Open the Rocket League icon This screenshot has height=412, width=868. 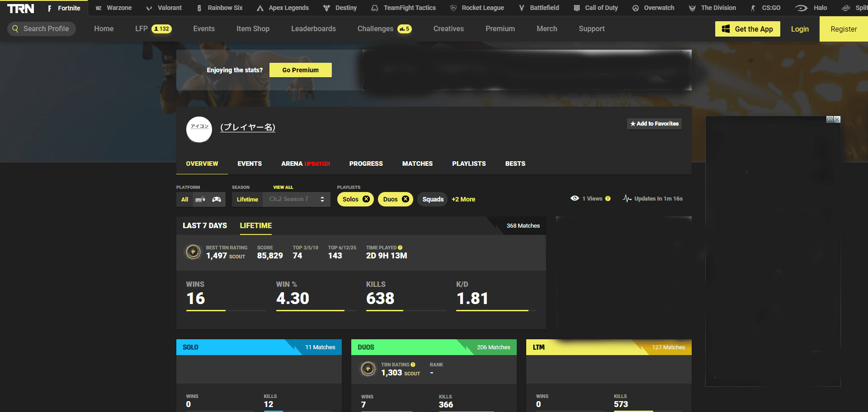pyautogui.click(x=453, y=8)
